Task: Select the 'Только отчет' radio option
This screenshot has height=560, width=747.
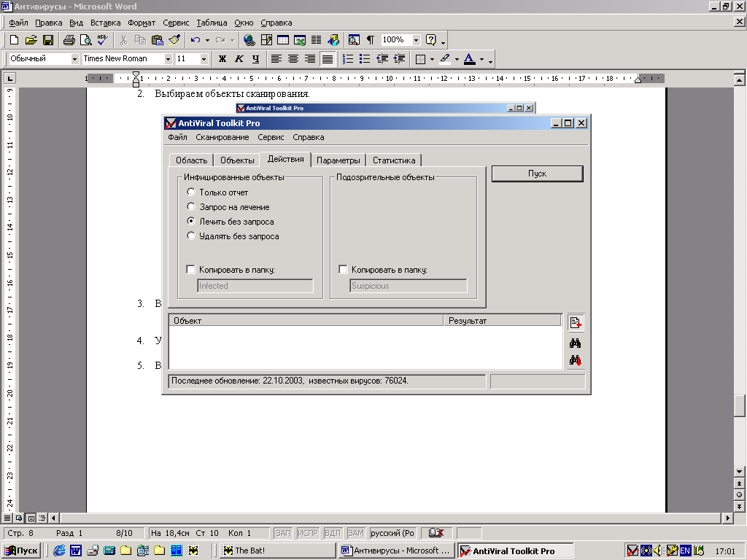Action: tap(191, 192)
